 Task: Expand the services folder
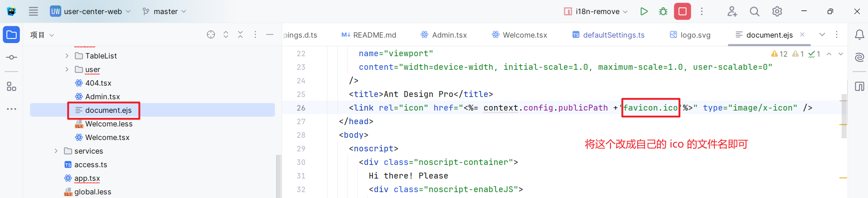[56, 151]
